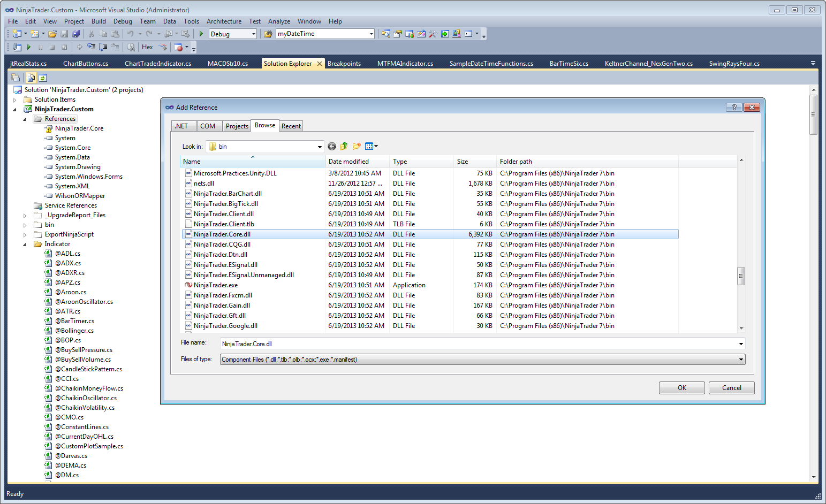Screen dimensions: 826x504
Task: Open the Project menu
Action: [x=74, y=21]
